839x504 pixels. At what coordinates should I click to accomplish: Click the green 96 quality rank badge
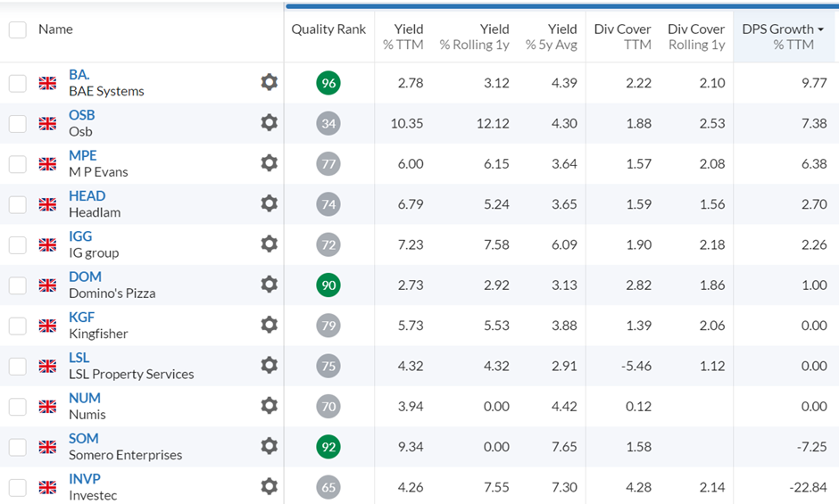[x=328, y=83]
